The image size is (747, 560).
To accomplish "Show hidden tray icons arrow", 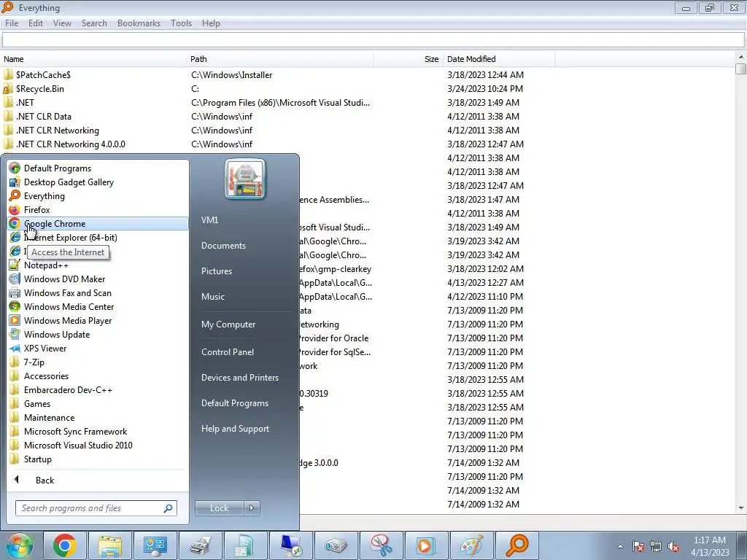I will [620, 546].
